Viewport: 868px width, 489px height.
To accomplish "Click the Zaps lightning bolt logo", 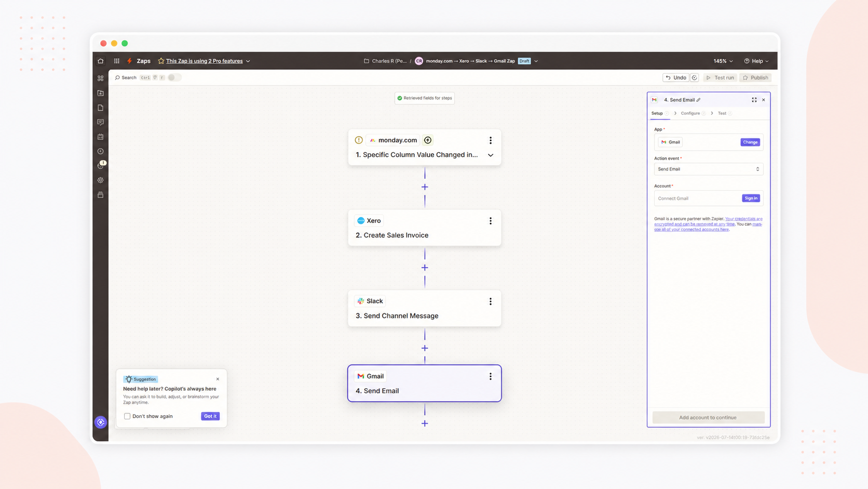I will 130,61.
